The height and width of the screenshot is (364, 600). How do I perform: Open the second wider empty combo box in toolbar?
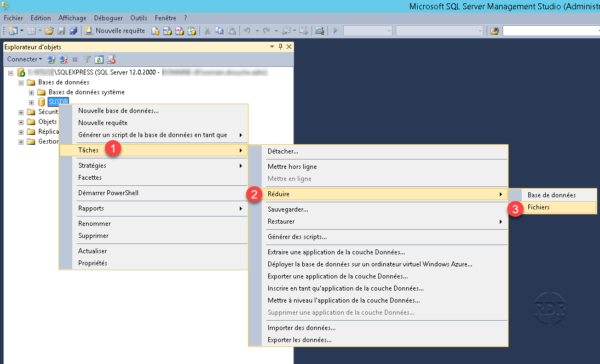point(439,31)
